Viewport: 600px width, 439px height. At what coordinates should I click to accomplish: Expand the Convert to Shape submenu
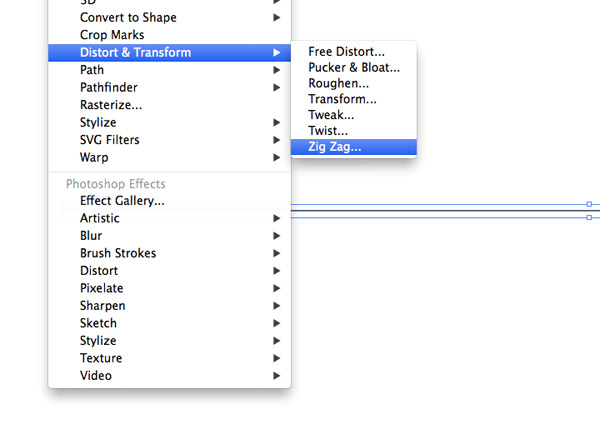(128, 17)
